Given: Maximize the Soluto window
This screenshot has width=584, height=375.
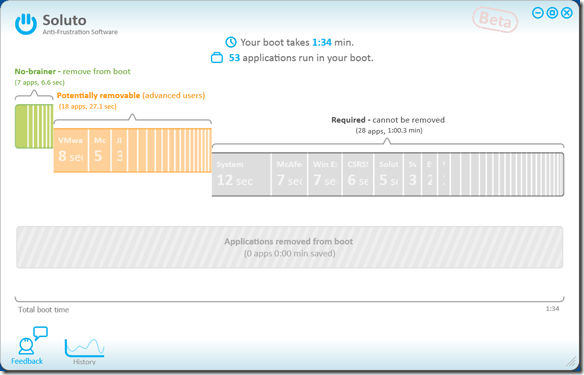Looking at the screenshot, I should (x=552, y=13).
